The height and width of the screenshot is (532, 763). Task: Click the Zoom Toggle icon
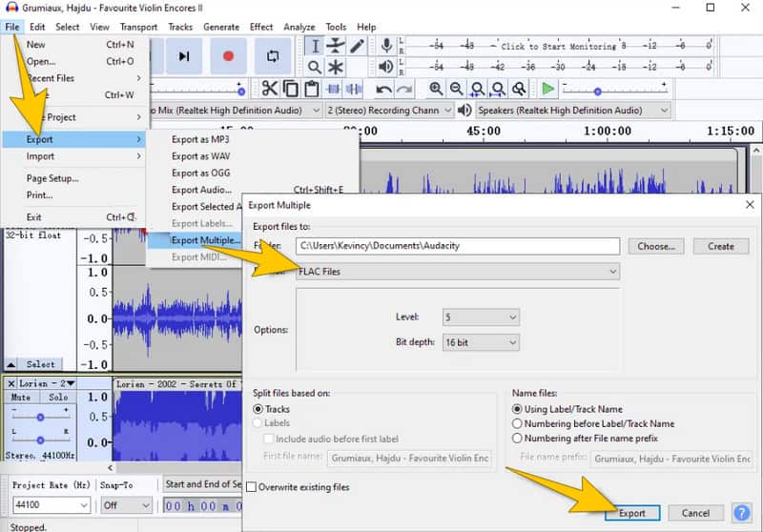[519, 89]
